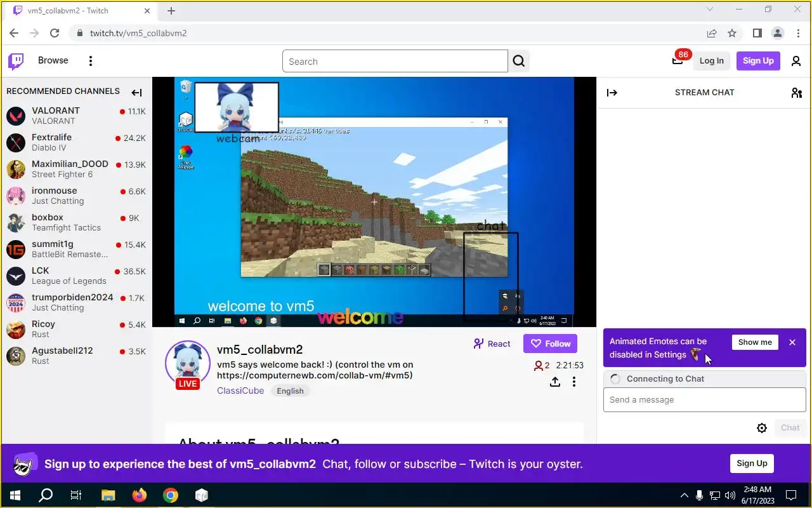
Task: Open a new browser tab
Action: 171,11
